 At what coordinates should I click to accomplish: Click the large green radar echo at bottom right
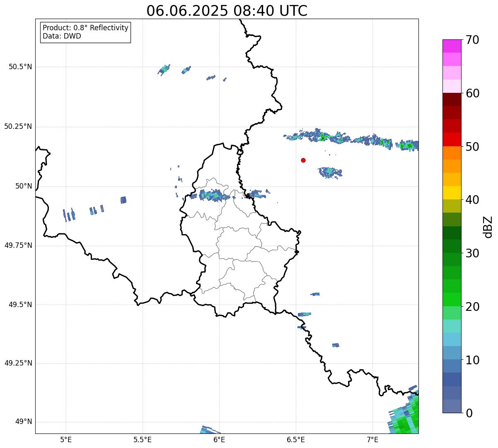point(404,412)
